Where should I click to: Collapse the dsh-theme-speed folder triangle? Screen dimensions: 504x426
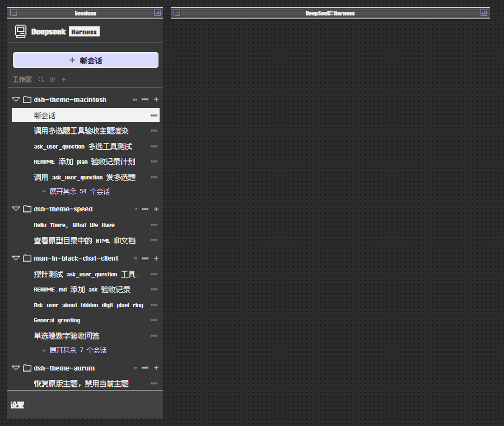(16, 209)
